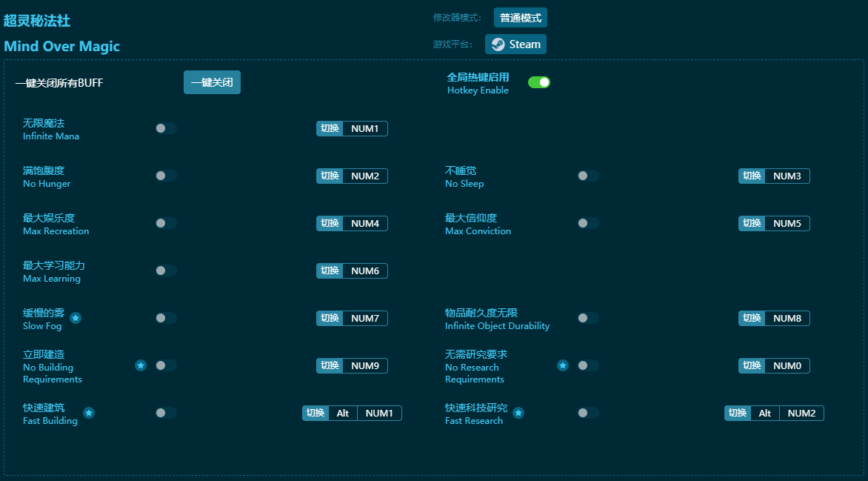Click 切换 for No Building Requirements
Screen dimensions: 868x481
pos(330,365)
